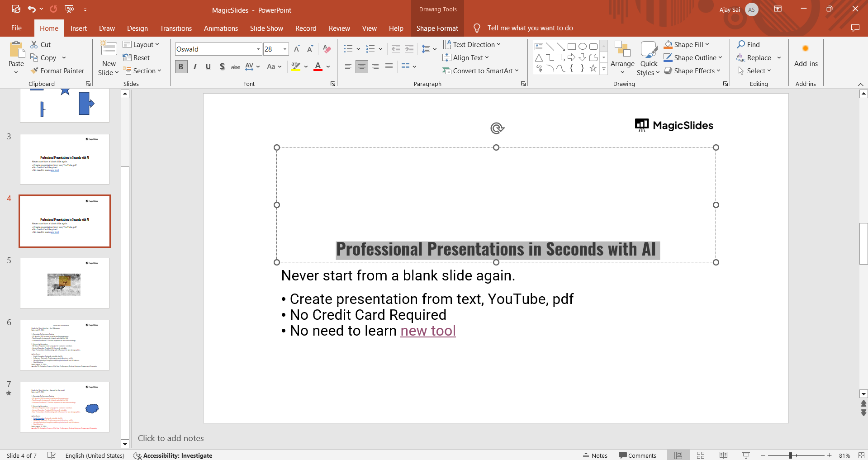Click the Clear All Formatting eraser icon
This screenshot has width=868, height=460.
(x=327, y=49)
